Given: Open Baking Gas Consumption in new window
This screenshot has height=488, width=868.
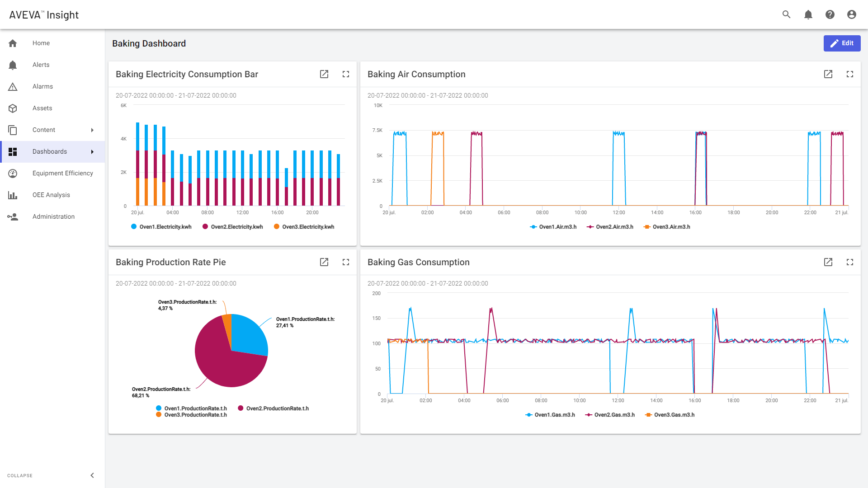Looking at the screenshot, I should (x=828, y=262).
